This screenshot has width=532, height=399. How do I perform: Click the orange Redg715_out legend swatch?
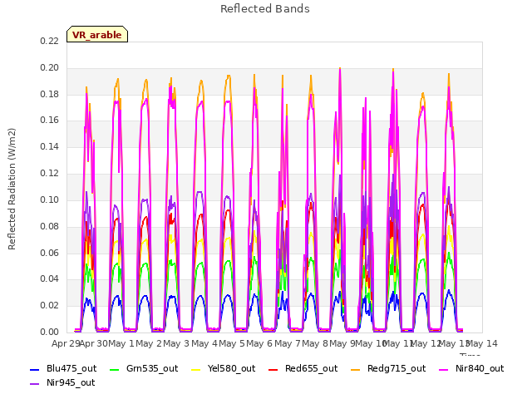356,369
